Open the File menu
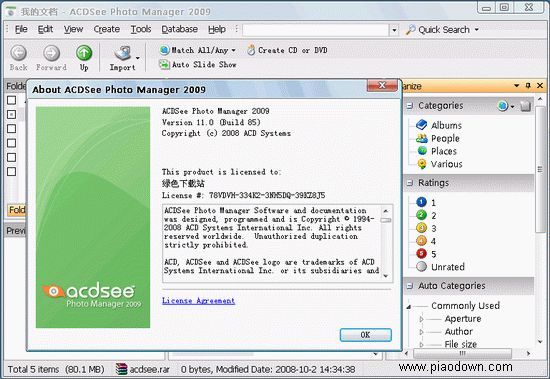Image resolution: width=550 pixels, height=379 pixels. (x=21, y=29)
